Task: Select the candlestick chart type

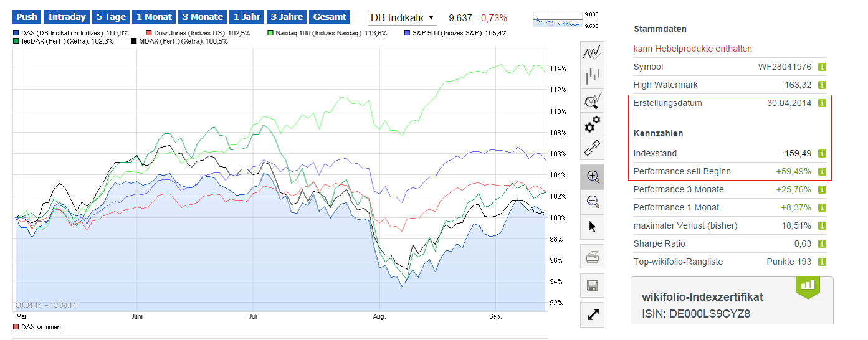Action: 593,77
